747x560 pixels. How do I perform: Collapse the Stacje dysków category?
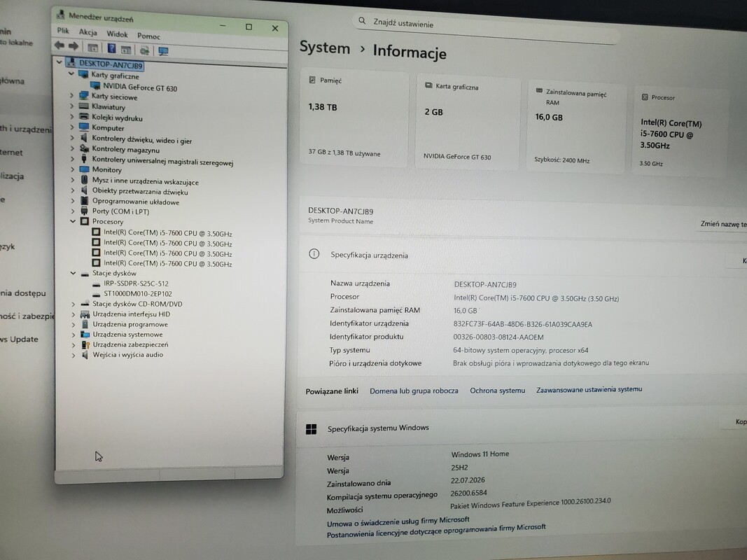pos(73,273)
